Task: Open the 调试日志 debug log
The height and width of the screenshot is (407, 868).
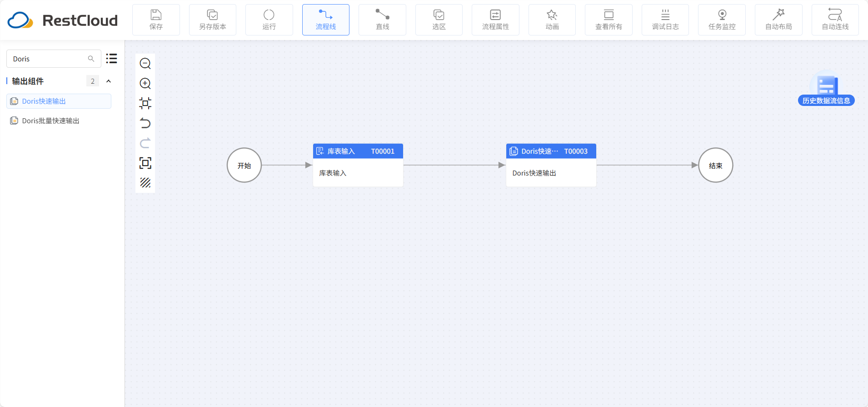Action: 665,20
